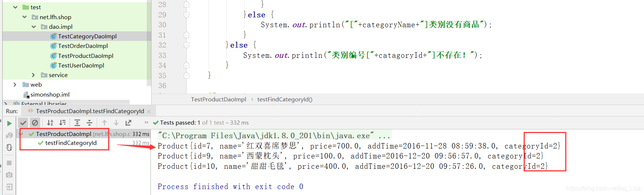Screen dimensions: 644x195
Task: Toggle Show Passed tests checkmark button
Action: [23, 123]
